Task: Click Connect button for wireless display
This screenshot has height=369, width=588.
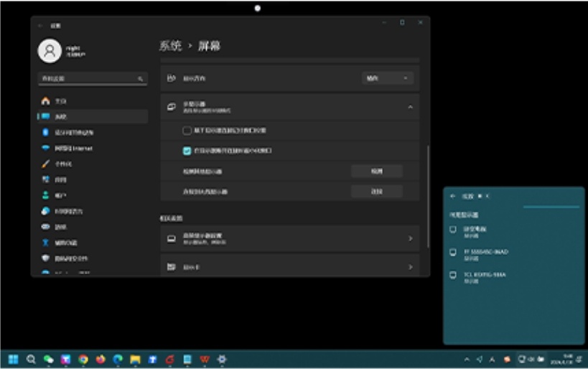Action: [376, 191]
